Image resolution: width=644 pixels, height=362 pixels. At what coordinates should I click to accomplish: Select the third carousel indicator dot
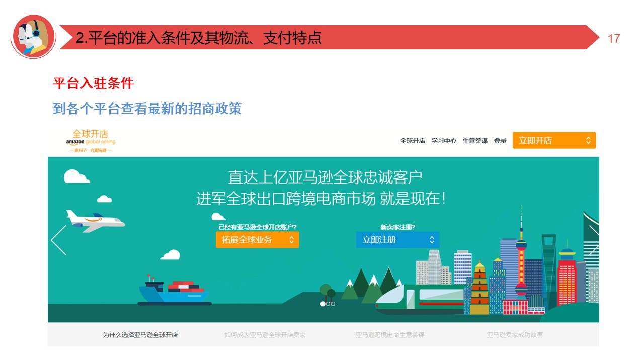pos(333,304)
